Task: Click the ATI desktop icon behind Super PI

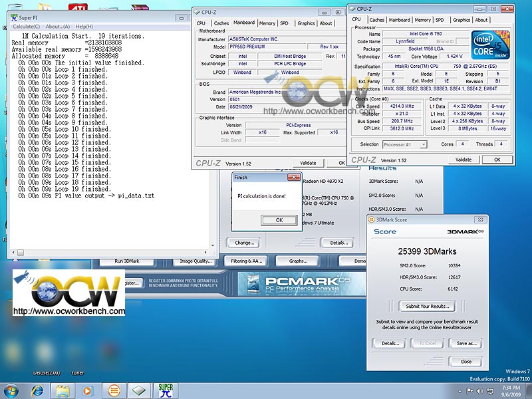Action: tap(78, 7)
